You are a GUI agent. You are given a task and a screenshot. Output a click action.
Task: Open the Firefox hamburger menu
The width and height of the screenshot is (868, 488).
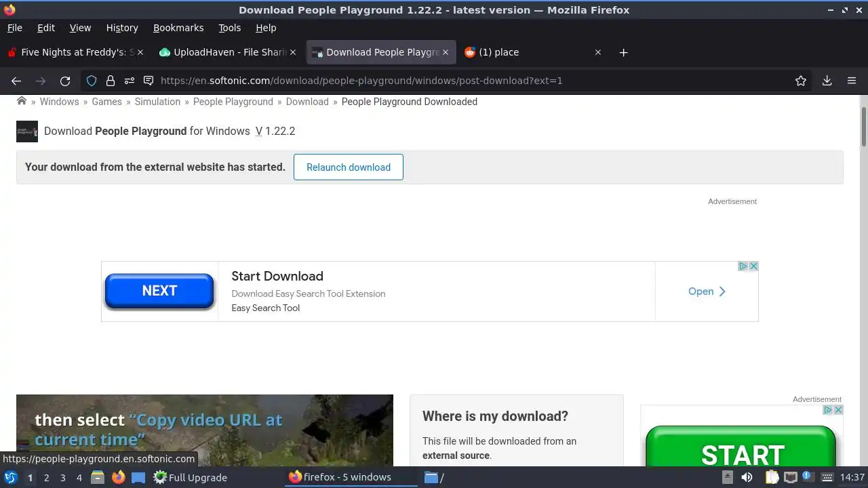click(x=852, y=81)
